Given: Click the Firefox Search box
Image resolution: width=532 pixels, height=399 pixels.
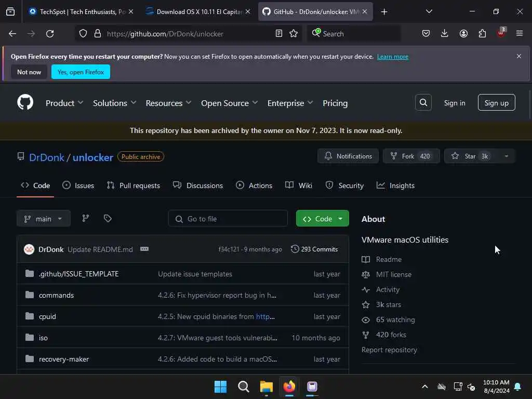Looking at the screenshot, I should 354,34.
